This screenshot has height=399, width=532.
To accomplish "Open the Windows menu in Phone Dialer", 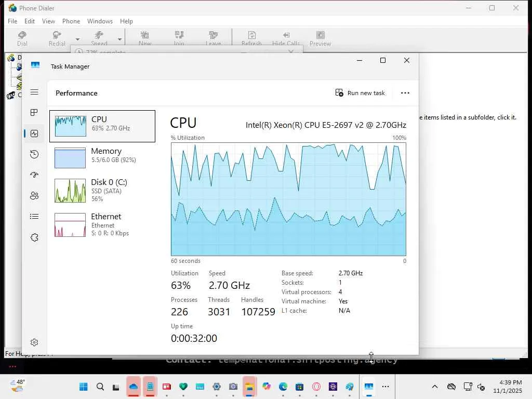I will coord(100,21).
